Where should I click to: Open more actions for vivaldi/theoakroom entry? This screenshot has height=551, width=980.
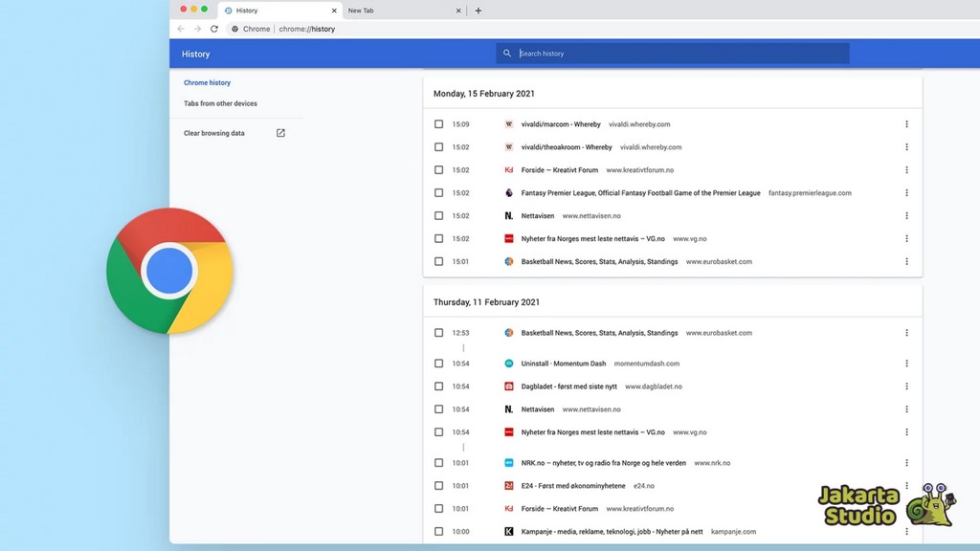point(906,147)
